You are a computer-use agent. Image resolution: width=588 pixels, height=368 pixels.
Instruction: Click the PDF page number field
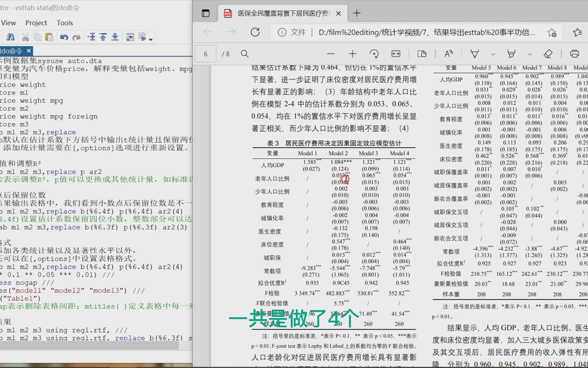tap(206, 54)
